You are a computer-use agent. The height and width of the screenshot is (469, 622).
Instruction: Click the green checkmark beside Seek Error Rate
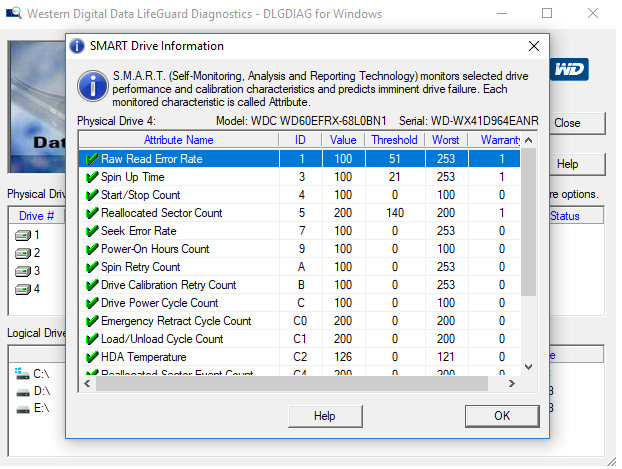pos(92,231)
